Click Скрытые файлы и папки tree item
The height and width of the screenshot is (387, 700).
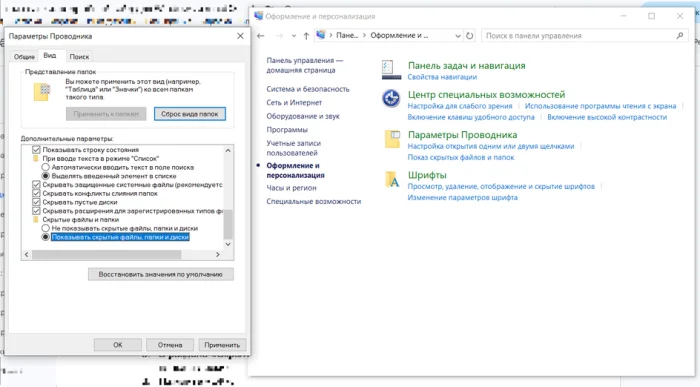pyautogui.click(x=80, y=220)
